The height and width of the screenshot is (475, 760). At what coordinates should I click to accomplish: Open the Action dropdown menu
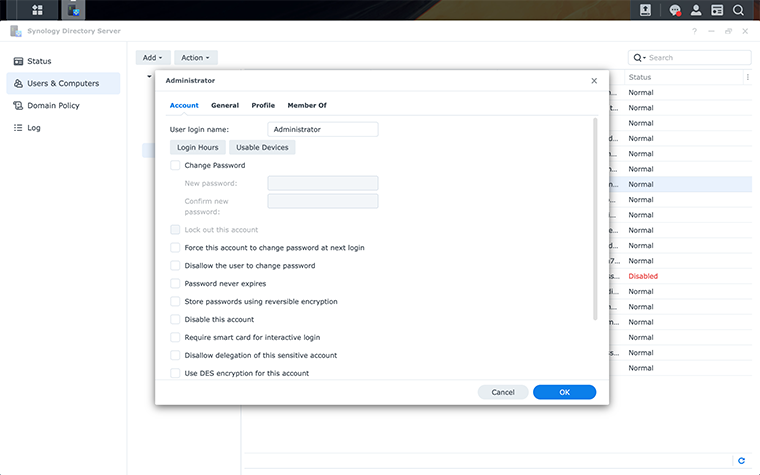coord(196,58)
